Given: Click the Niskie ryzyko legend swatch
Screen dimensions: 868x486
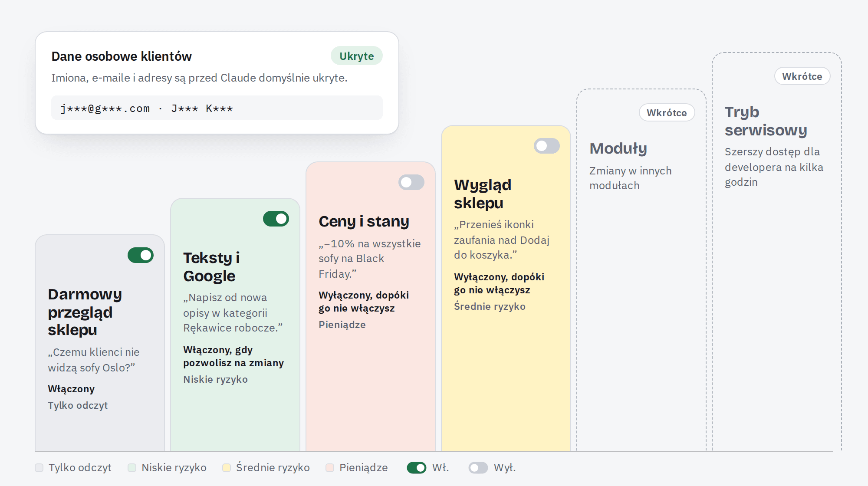Looking at the screenshot, I should pos(132,468).
